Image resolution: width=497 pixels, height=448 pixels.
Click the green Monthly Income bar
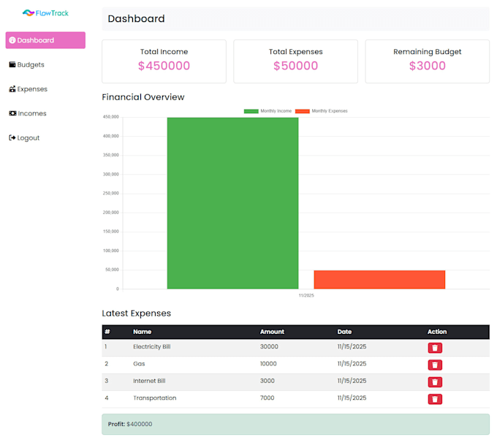(x=232, y=203)
